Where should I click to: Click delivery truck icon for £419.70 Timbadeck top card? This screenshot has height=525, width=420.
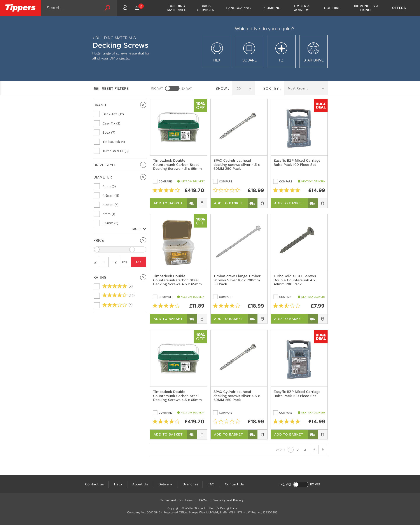tap(192, 203)
